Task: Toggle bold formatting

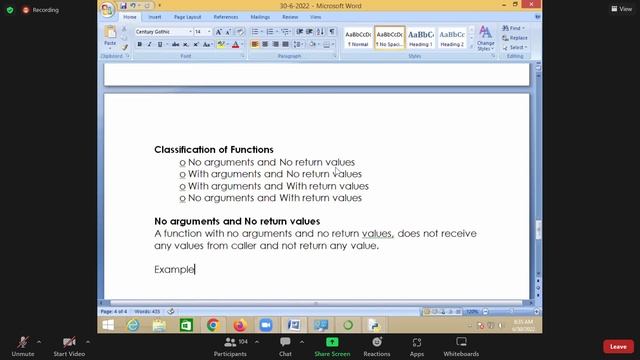Action: [x=140, y=44]
